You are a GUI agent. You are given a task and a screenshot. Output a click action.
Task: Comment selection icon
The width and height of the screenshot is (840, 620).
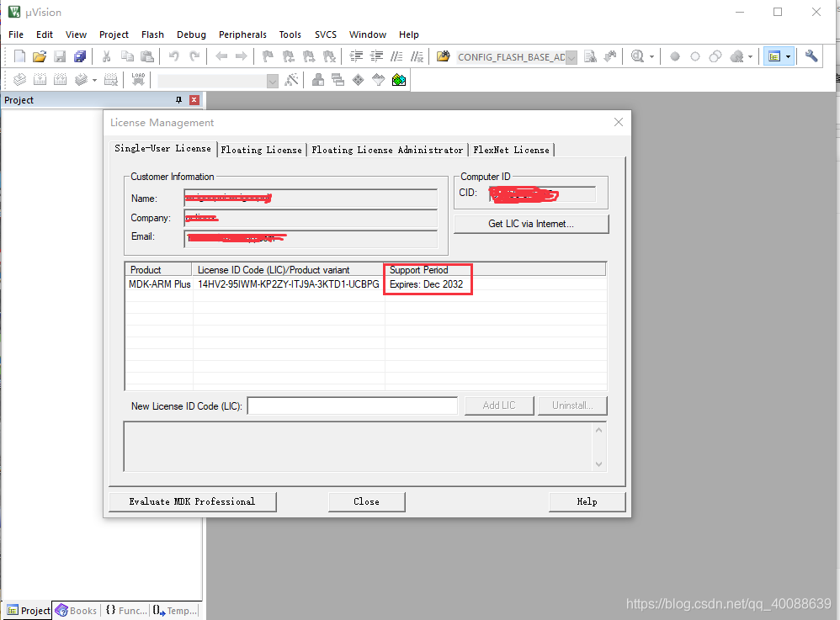(x=396, y=56)
